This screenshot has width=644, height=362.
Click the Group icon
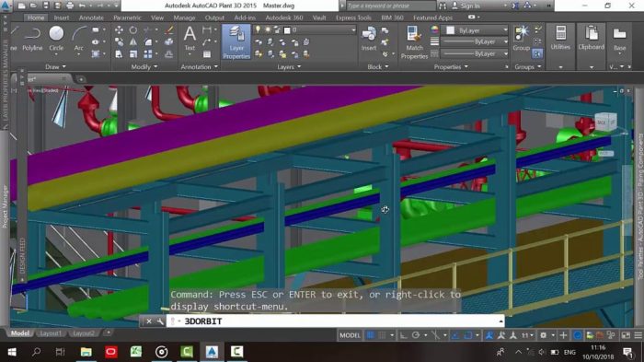coord(522,39)
